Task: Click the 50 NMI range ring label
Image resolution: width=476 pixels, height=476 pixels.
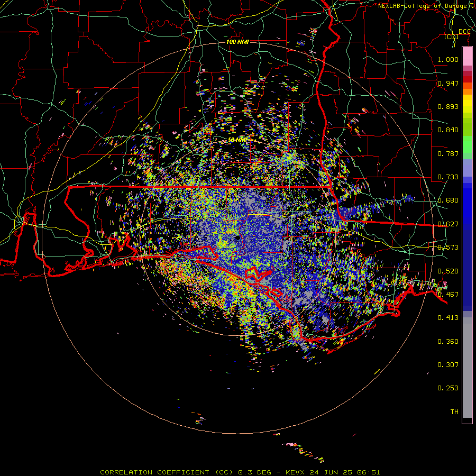Action: point(237,140)
